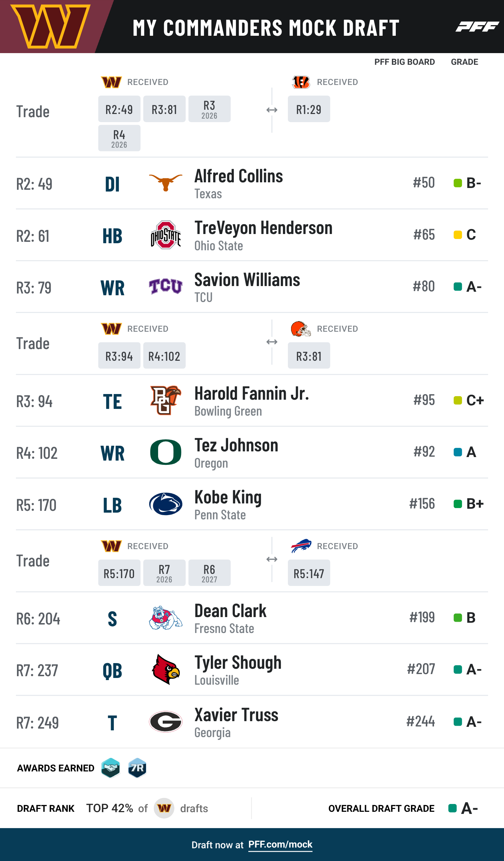Click the Bowling Green falcon logo
This screenshot has width=504, height=861.
click(166, 400)
